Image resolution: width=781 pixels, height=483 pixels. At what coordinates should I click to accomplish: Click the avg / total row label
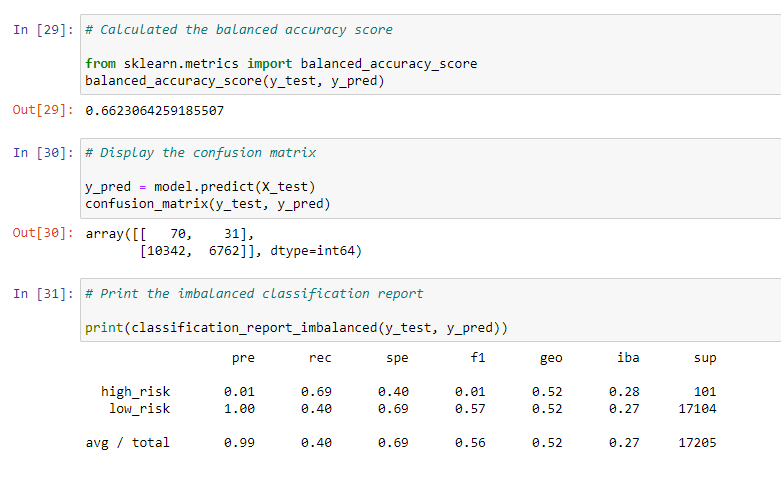[128, 443]
